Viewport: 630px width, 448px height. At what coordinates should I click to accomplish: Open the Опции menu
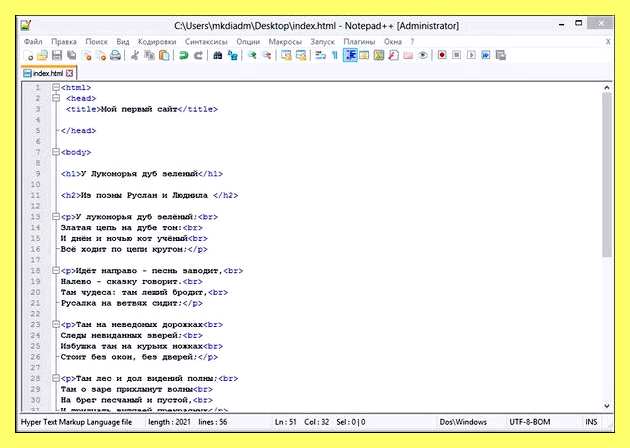[248, 42]
